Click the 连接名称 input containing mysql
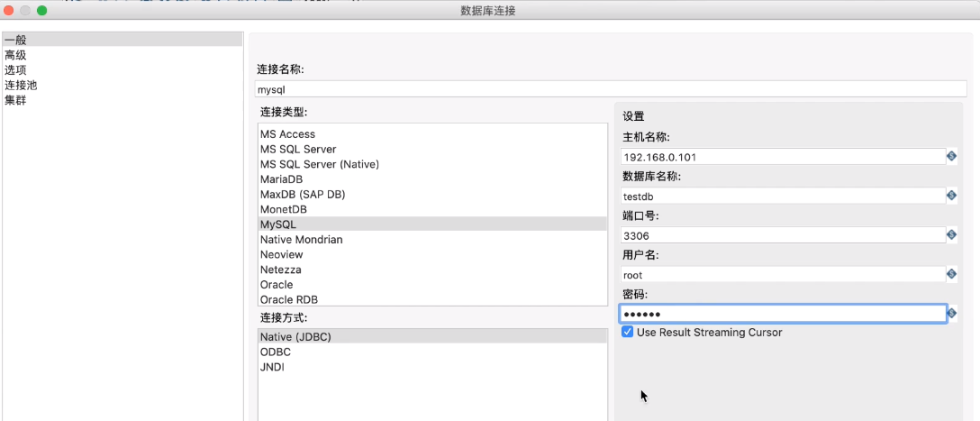 (x=611, y=89)
